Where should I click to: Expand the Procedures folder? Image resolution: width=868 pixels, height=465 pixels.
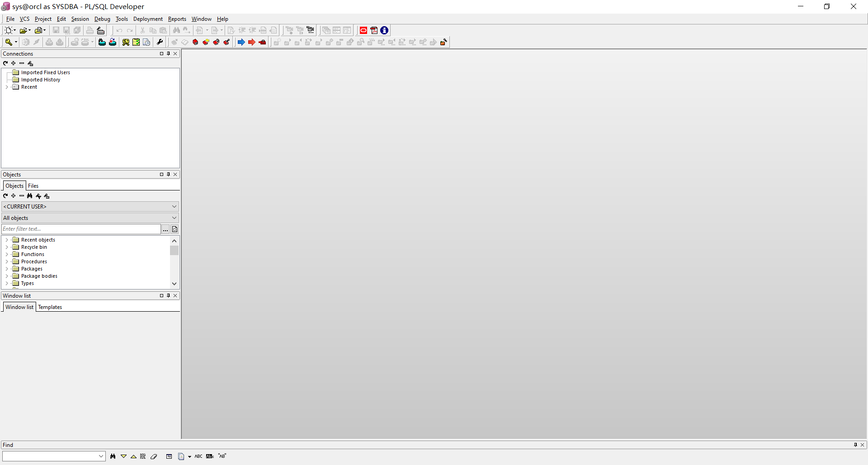pos(7,261)
